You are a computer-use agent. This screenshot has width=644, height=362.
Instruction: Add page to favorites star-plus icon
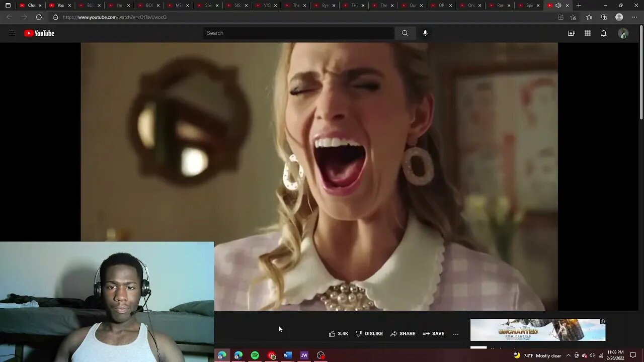pyautogui.click(x=573, y=17)
